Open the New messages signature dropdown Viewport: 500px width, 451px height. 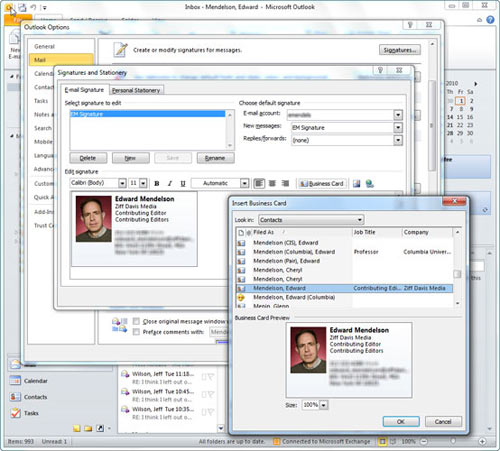(x=398, y=128)
